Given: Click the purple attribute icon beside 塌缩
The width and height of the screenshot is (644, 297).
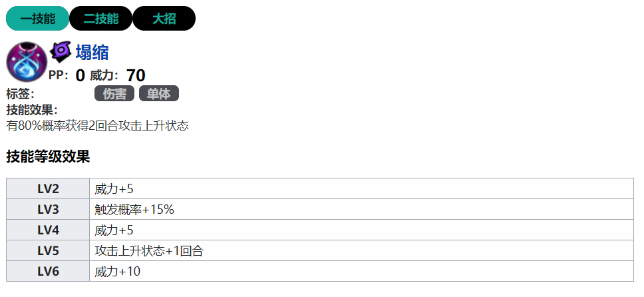Looking at the screenshot, I should coord(60,51).
